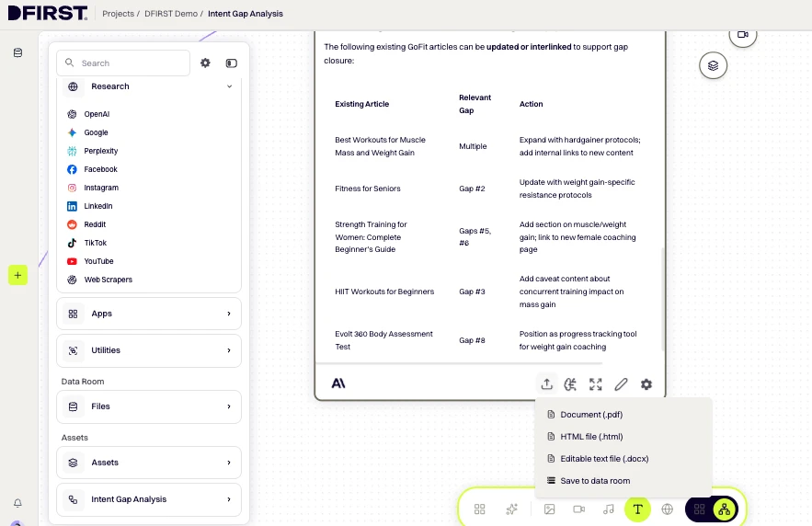This screenshot has width=812, height=526.
Task: Click the pencil edit icon on card
Action: [621, 384]
